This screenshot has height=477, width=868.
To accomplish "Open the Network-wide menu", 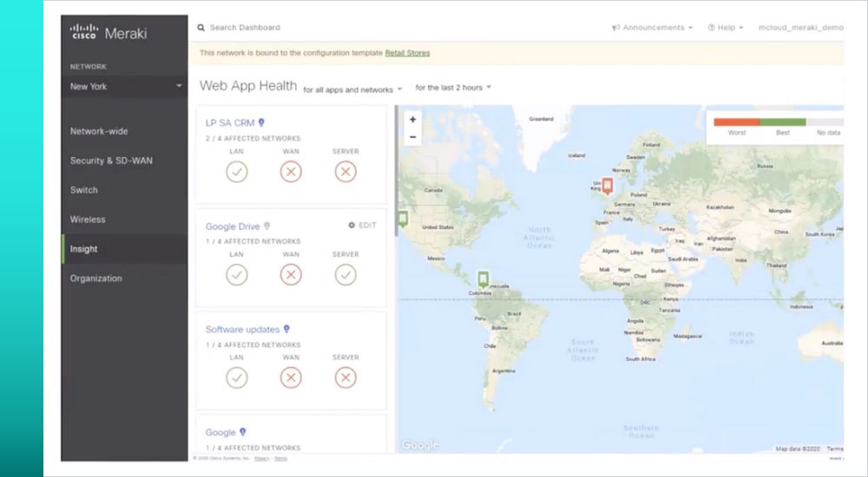I will click(x=124, y=131).
